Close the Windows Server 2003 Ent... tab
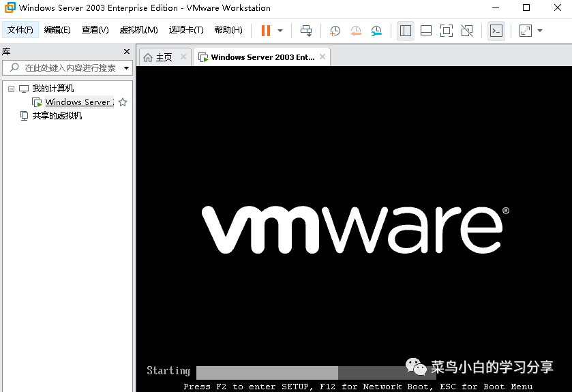Viewport: 572px width, 392px height. 322,57
